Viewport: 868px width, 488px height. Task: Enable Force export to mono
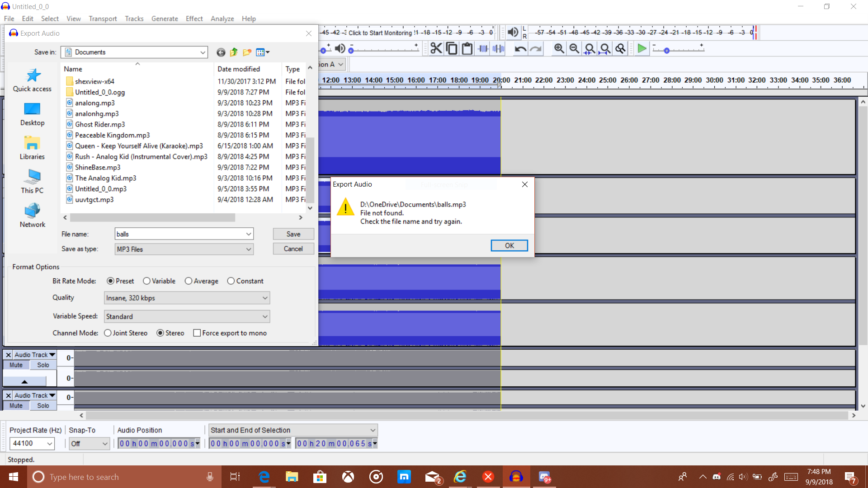tap(197, 333)
